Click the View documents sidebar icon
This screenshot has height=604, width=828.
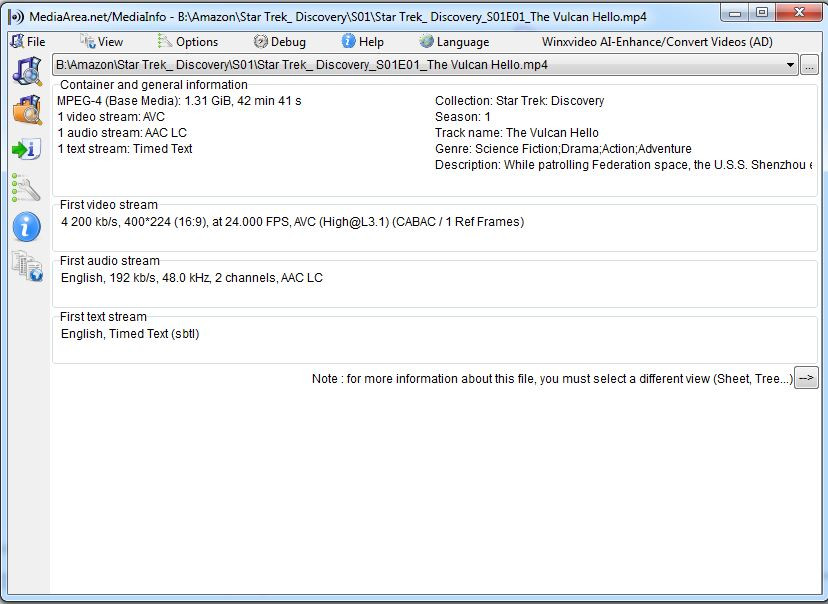pyautogui.click(x=27, y=266)
